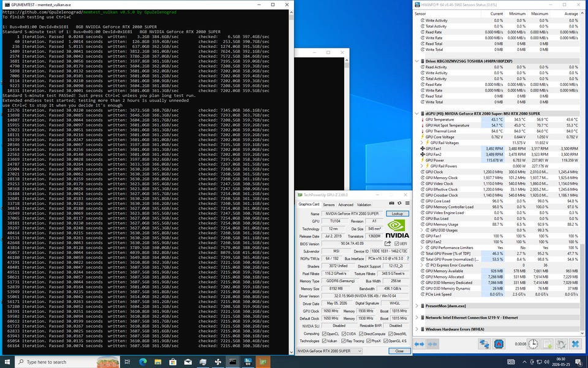588x368 pixels.
Task: Toggle CUDA checkbox
Action: click(344, 334)
